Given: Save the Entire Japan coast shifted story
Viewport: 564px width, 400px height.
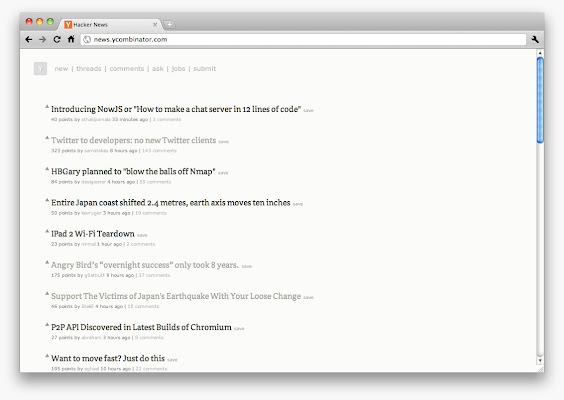Looking at the screenshot, I should pos(298,204).
